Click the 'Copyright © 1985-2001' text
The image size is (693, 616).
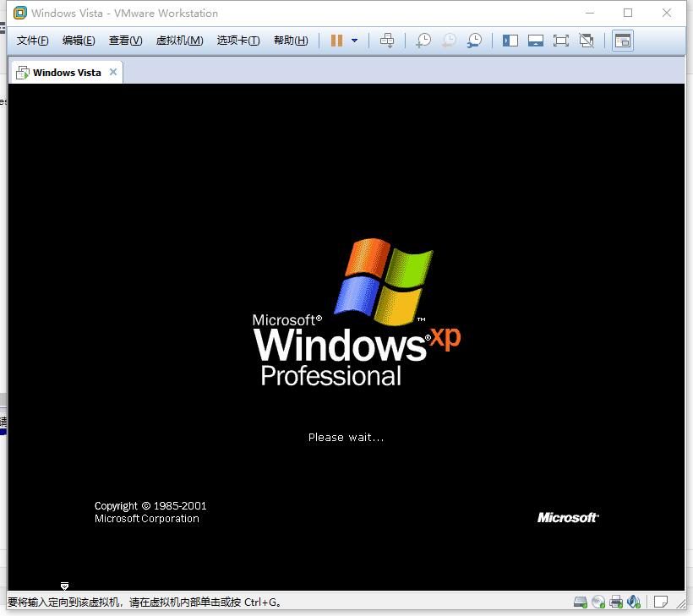click(150, 506)
